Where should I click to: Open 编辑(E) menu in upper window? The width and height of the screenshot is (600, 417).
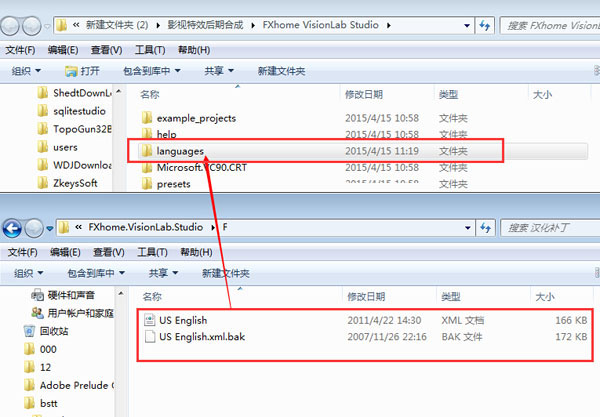click(63, 50)
